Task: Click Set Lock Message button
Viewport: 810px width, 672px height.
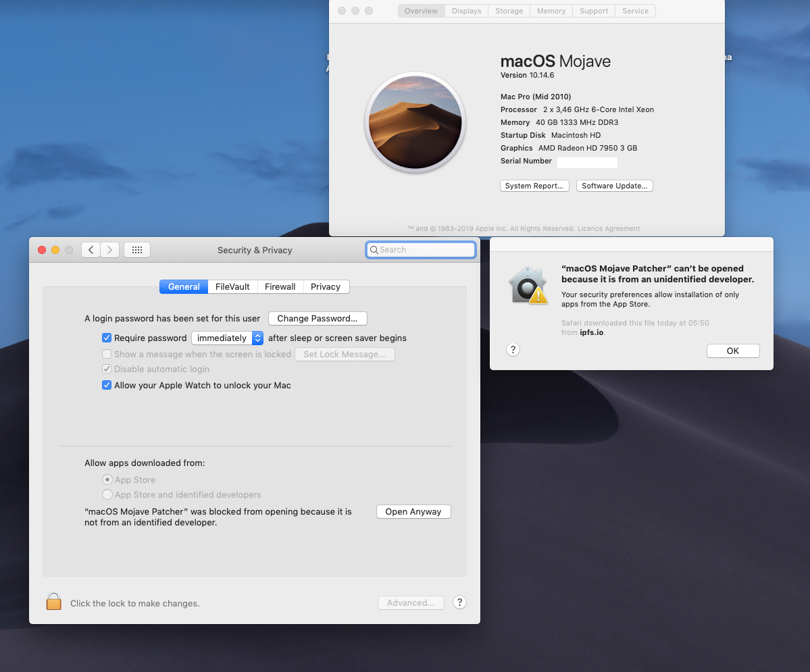Action: point(345,354)
